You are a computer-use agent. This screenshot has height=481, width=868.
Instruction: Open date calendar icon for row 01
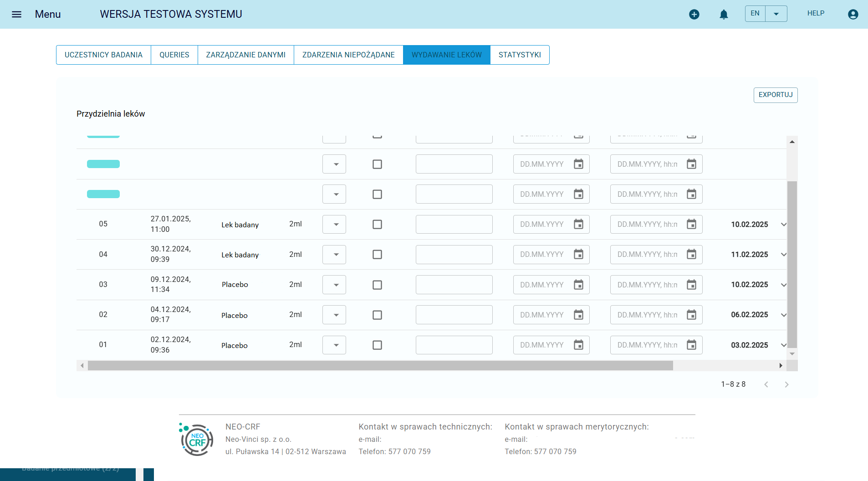[x=578, y=345]
